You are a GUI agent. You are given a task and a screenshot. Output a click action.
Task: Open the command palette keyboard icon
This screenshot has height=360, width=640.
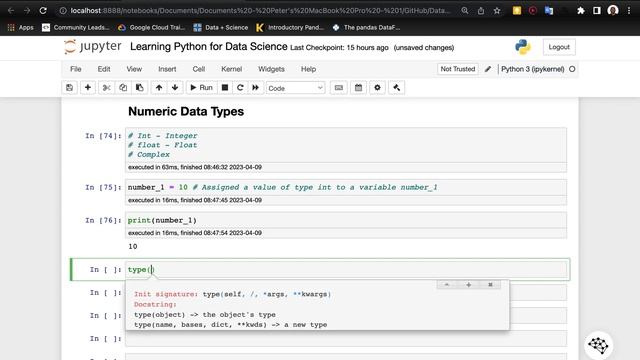coord(339,88)
